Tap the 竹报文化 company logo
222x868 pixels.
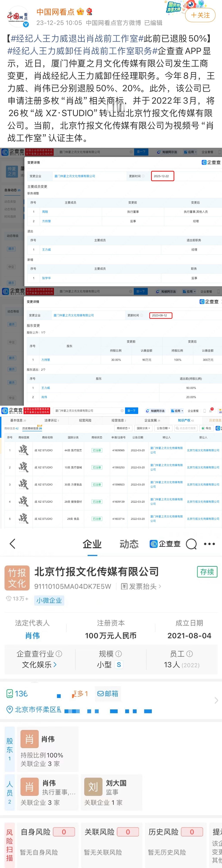17,578
